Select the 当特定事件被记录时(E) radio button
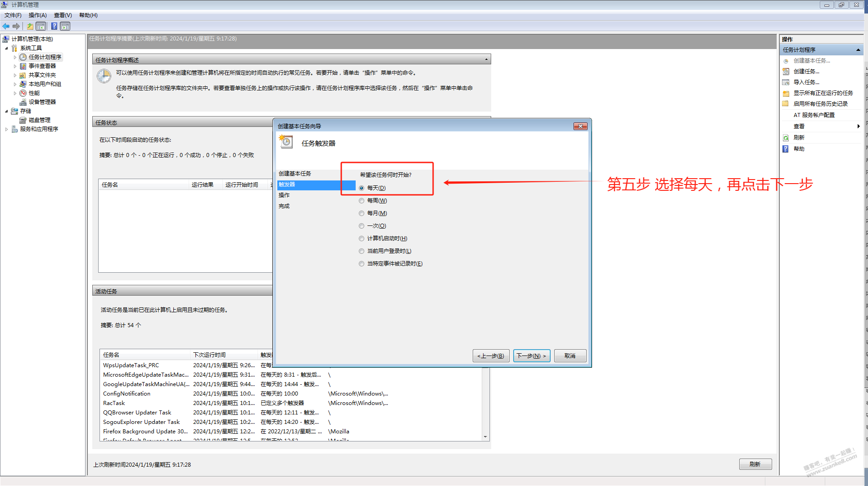The height and width of the screenshot is (486, 868). pyautogui.click(x=362, y=264)
